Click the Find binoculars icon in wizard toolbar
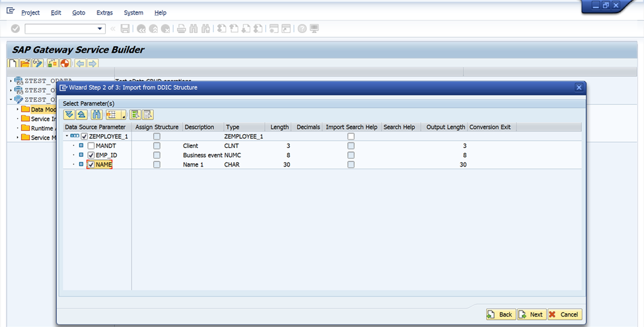Viewport: 644px width, 327px height. pos(96,115)
